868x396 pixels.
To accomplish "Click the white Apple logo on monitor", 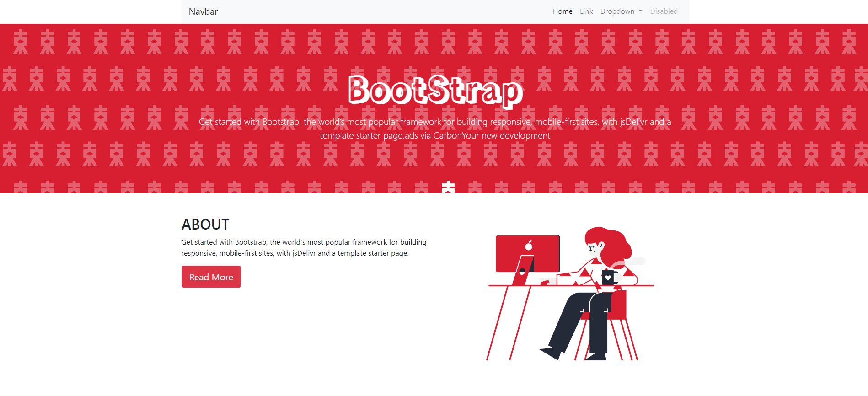I will coord(529,246).
